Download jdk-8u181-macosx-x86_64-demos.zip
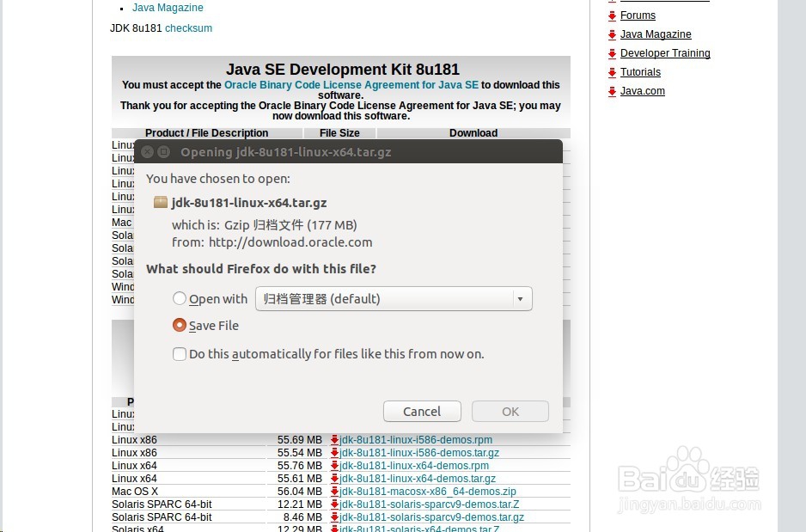 point(428,492)
